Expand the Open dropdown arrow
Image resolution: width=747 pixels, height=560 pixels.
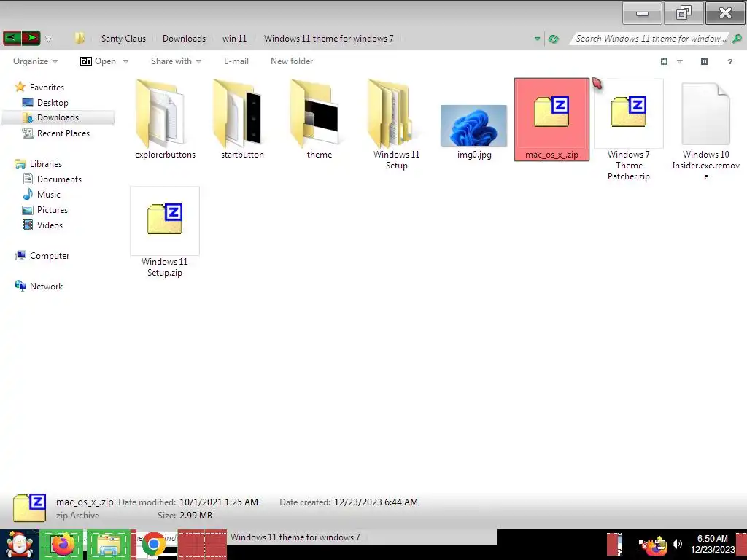pyautogui.click(x=125, y=61)
